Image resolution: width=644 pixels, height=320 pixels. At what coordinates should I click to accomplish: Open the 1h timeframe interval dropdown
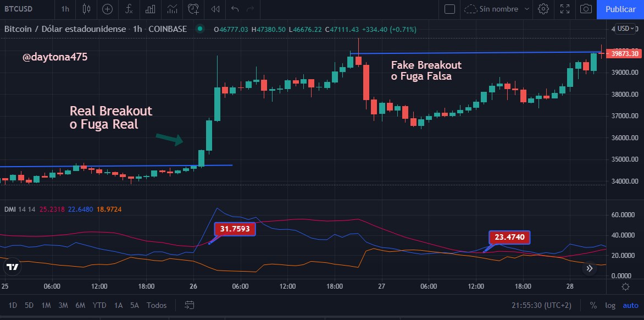[65, 9]
